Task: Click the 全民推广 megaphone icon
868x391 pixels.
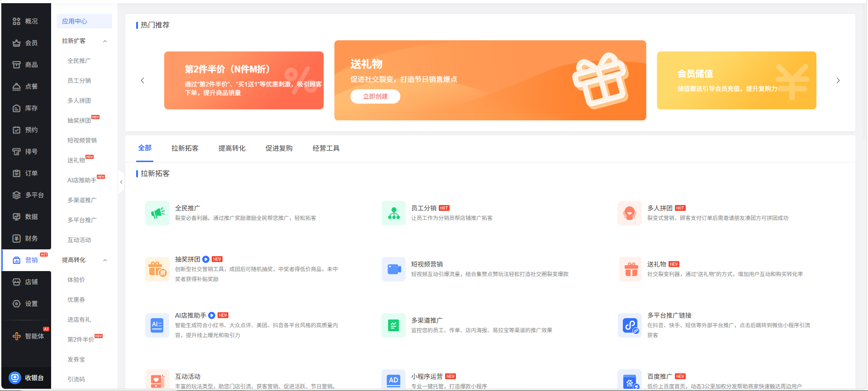Action: [157, 213]
